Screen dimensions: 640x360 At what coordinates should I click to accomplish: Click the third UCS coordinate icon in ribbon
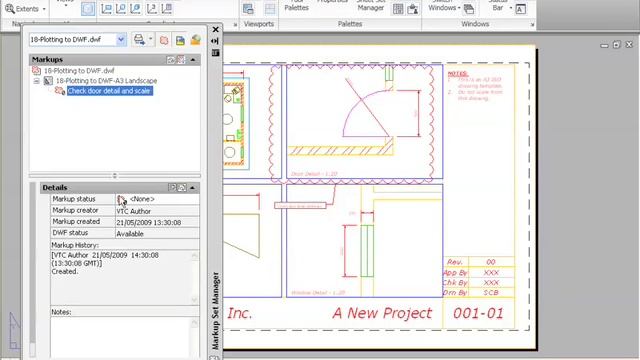136,9
